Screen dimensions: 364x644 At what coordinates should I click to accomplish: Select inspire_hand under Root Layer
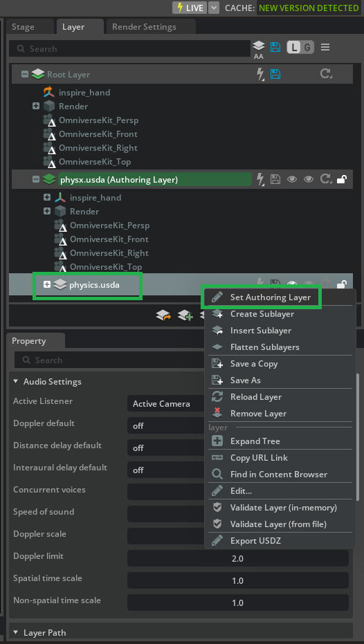[x=84, y=93]
